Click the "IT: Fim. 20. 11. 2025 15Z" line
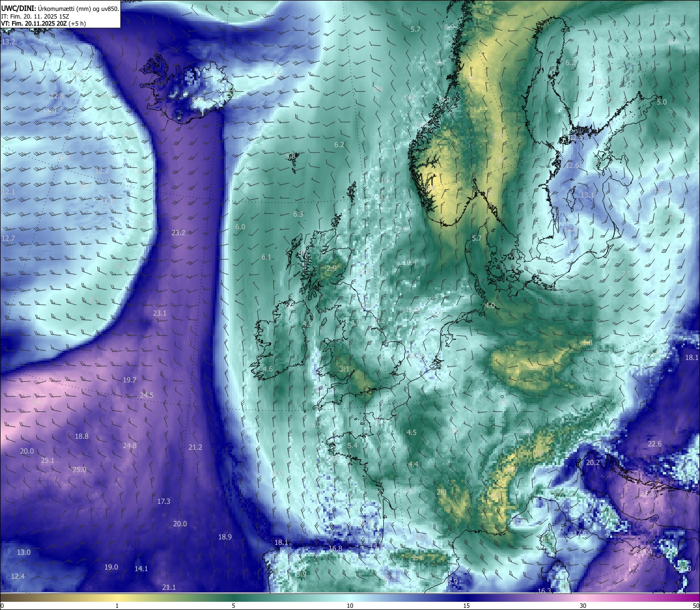 pyautogui.click(x=35, y=16)
